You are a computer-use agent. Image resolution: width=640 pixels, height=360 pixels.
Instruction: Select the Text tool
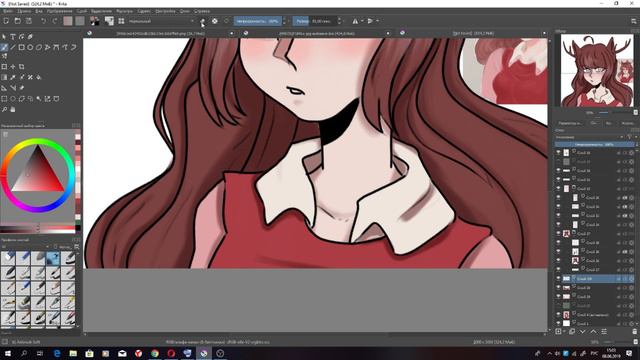pos(13,37)
